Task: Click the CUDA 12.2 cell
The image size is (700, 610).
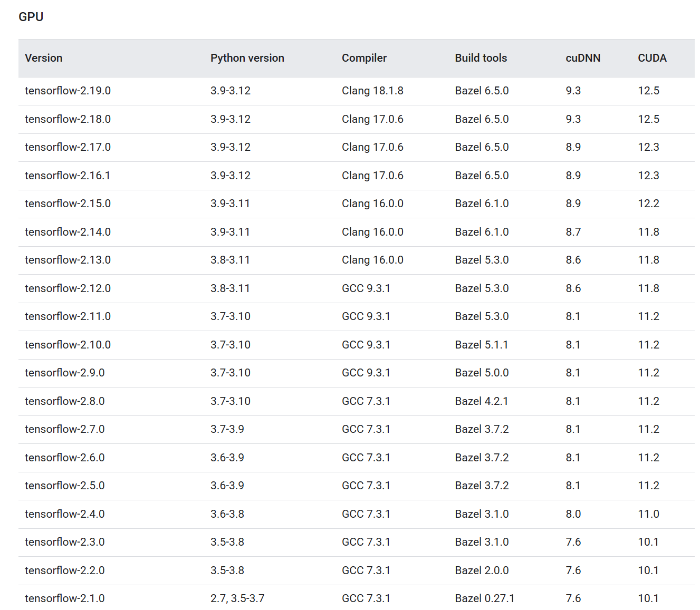Action: pyautogui.click(x=648, y=204)
